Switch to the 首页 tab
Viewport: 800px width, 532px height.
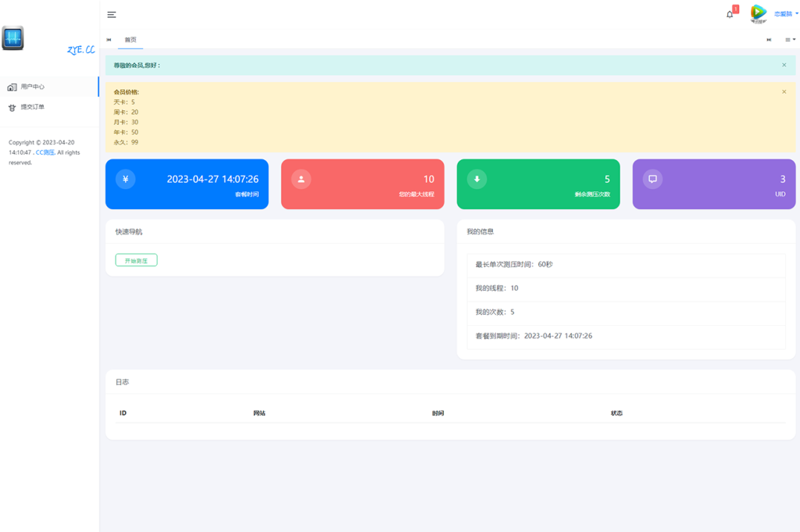click(130, 40)
